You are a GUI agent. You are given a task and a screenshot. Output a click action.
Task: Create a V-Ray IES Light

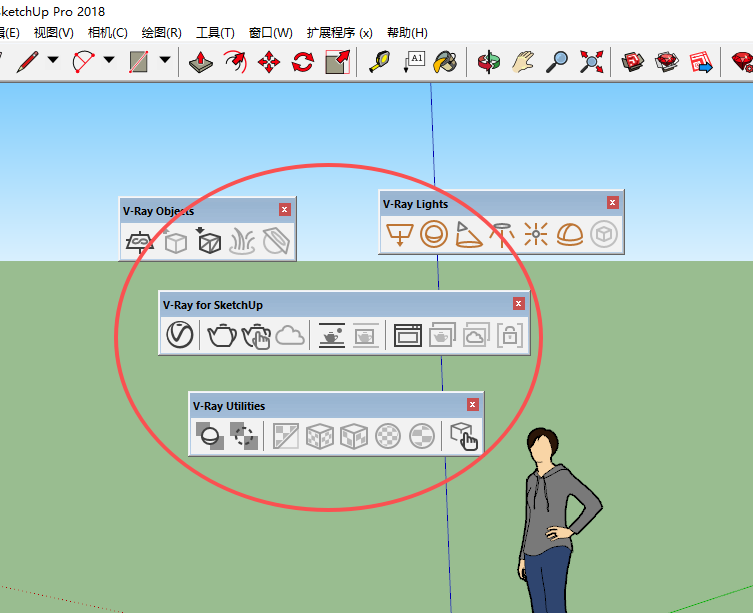[502, 234]
